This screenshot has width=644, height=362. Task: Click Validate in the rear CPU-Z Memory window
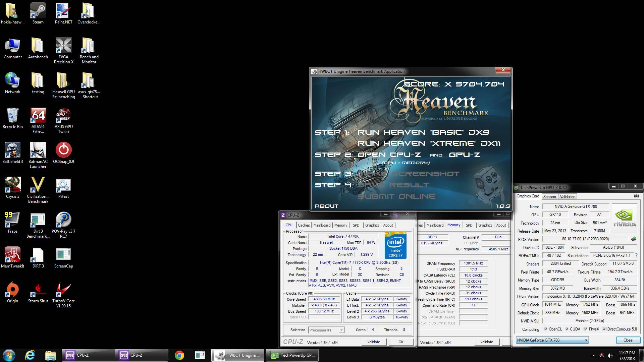click(x=487, y=342)
